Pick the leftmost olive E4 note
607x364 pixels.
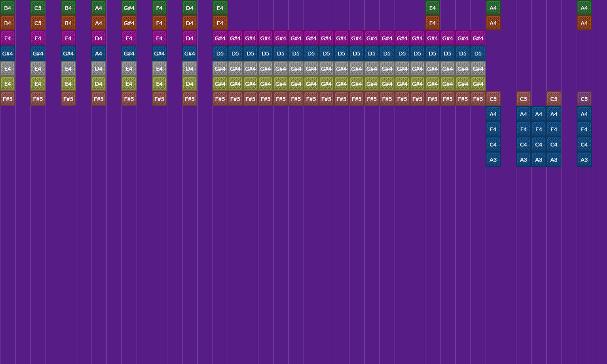coord(8,83)
